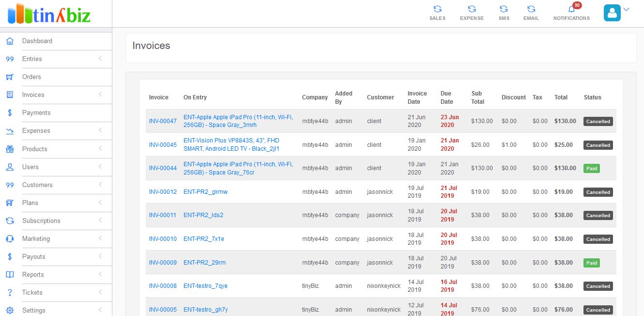
Task: Expand the Invoices sidebar submenu arrow
Action: tap(100, 95)
